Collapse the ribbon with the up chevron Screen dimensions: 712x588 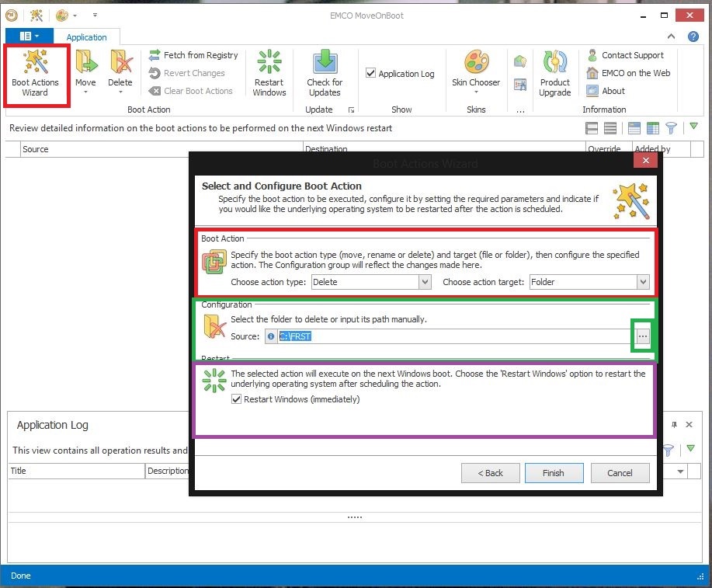pyautogui.click(x=671, y=37)
